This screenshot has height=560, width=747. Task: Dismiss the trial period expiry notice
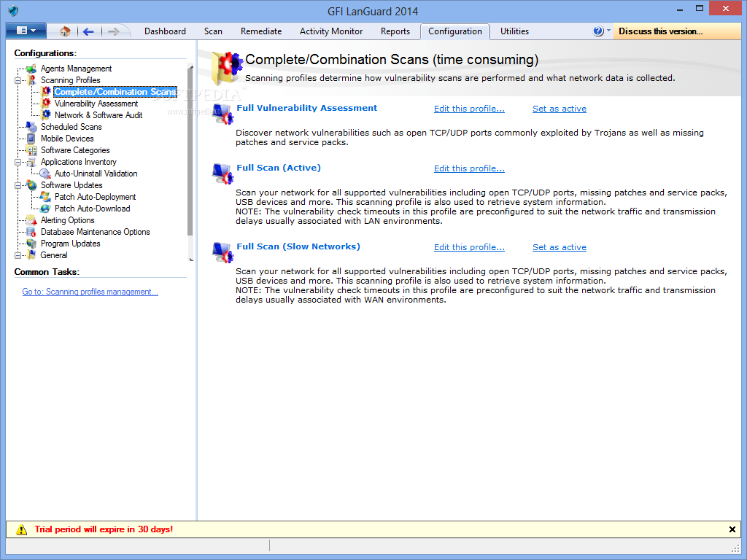point(732,529)
